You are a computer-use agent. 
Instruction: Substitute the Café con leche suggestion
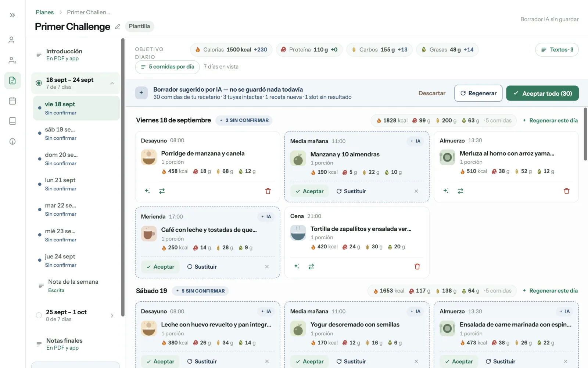[x=202, y=267]
